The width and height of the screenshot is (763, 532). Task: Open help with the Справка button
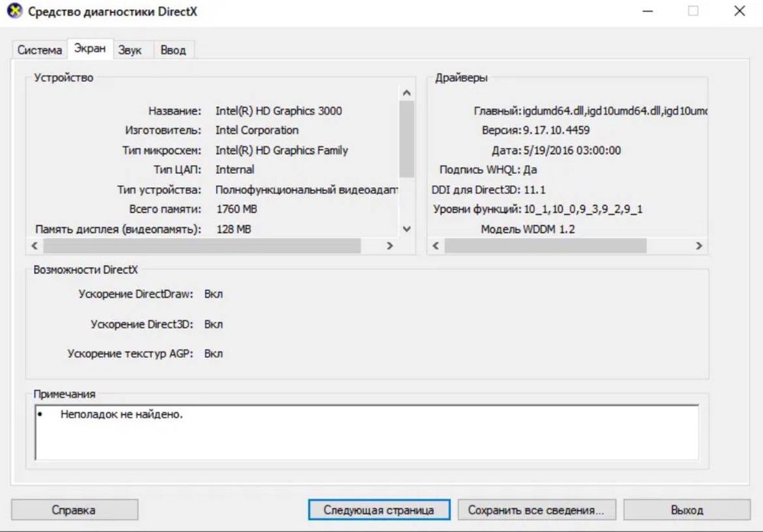tap(75, 510)
